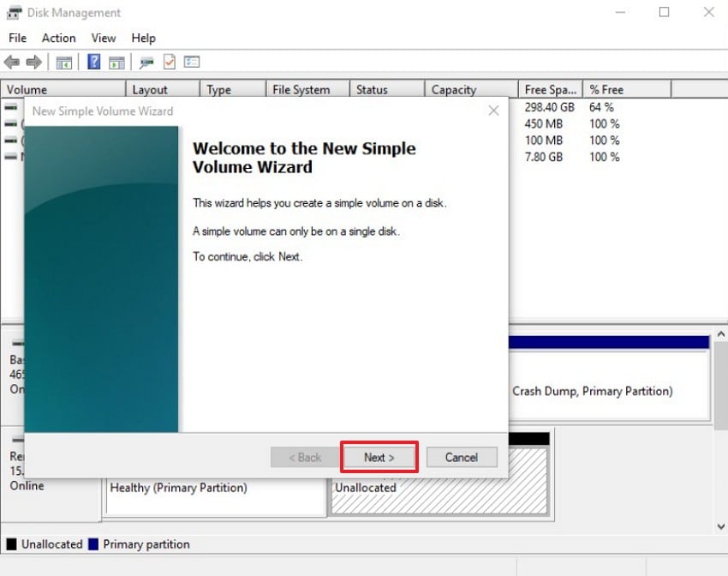The image size is (728, 576).
Task: Click the greyed-out Back button
Action: point(305,458)
